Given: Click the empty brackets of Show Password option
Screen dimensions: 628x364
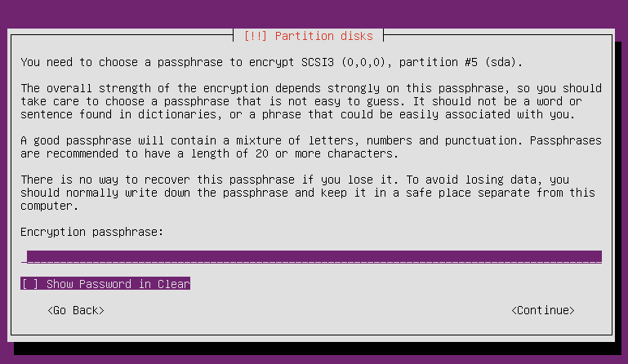Looking at the screenshot, I should (x=30, y=283).
